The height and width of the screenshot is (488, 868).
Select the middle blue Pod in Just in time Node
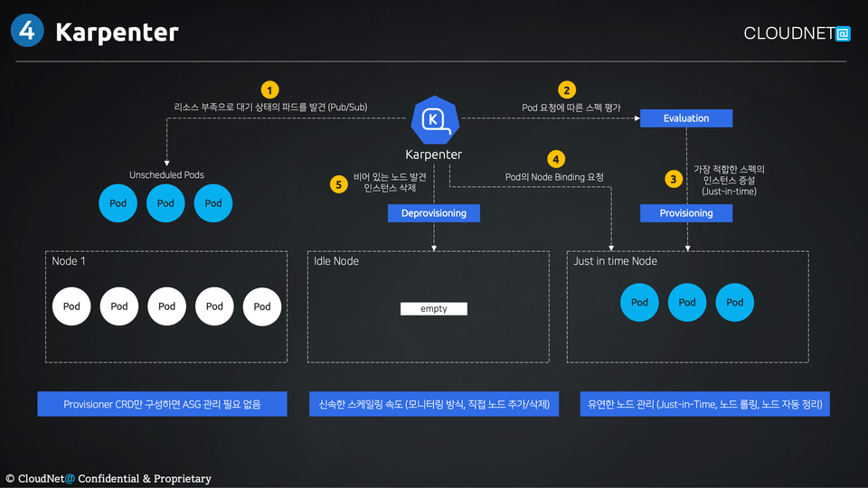pyautogui.click(x=687, y=302)
